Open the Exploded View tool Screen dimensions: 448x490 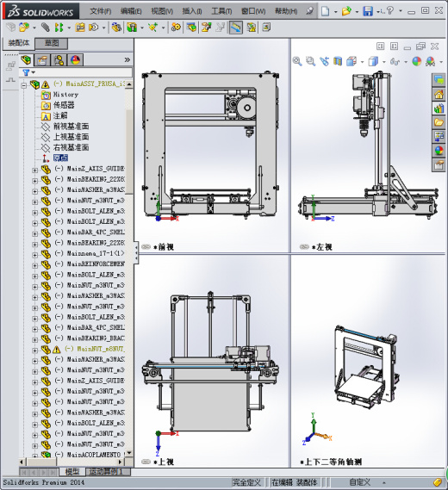(206, 28)
